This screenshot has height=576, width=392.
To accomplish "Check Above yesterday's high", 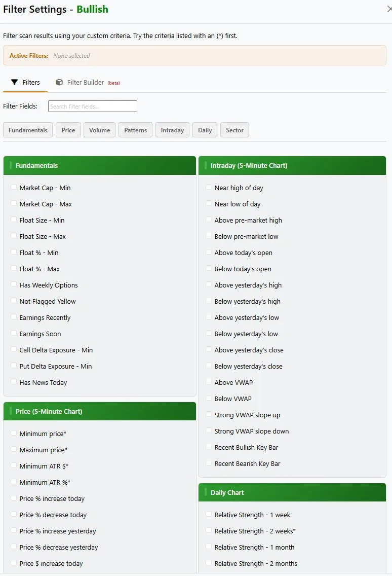I will (209, 284).
